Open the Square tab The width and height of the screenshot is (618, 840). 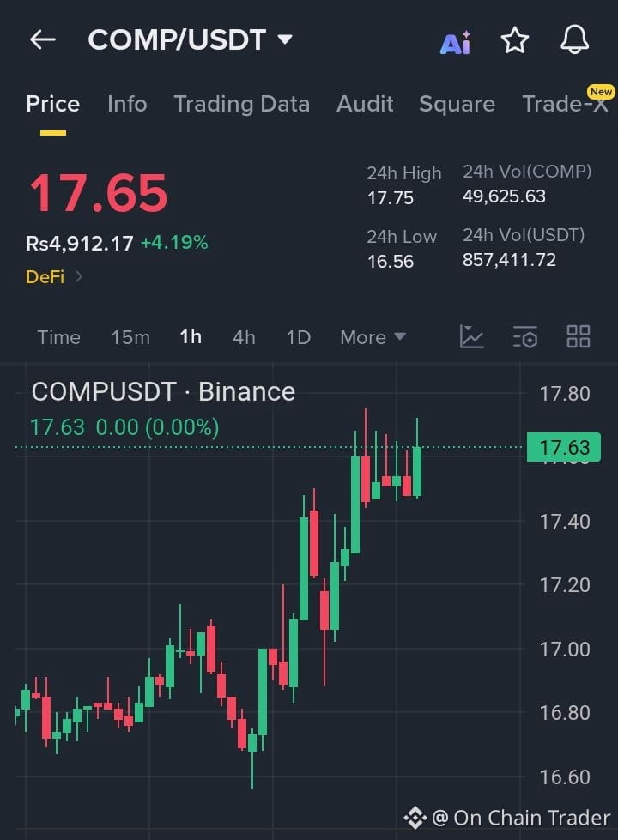[x=457, y=104]
